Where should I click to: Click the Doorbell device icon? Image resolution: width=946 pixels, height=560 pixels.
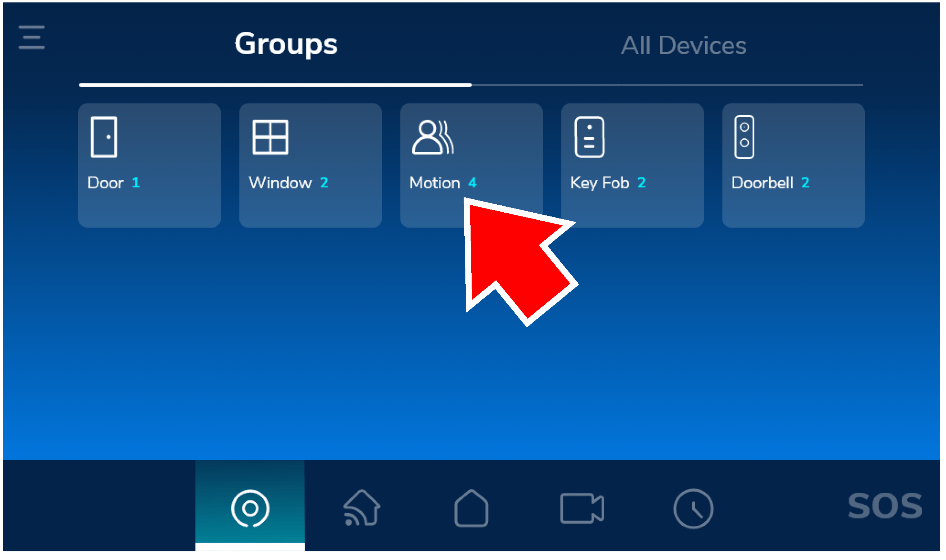point(744,137)
